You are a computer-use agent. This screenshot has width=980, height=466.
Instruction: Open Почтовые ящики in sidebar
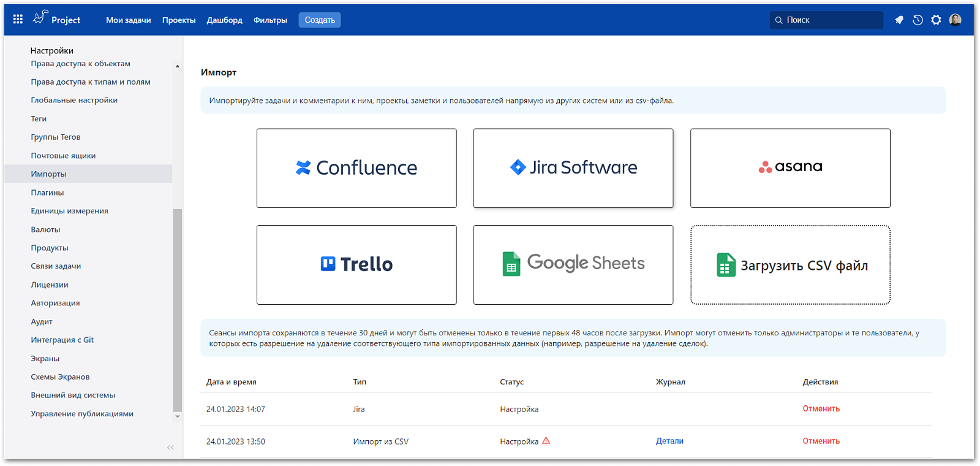pos(63,156)
